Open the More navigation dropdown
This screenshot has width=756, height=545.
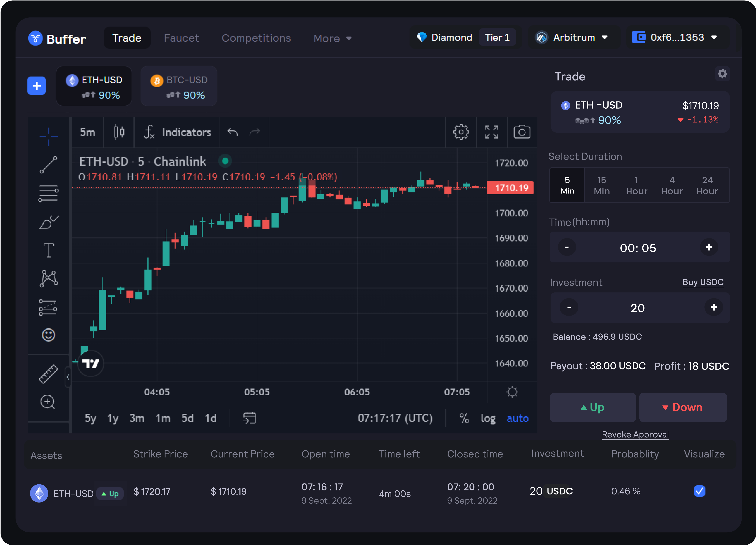click(x=332, y=38)
